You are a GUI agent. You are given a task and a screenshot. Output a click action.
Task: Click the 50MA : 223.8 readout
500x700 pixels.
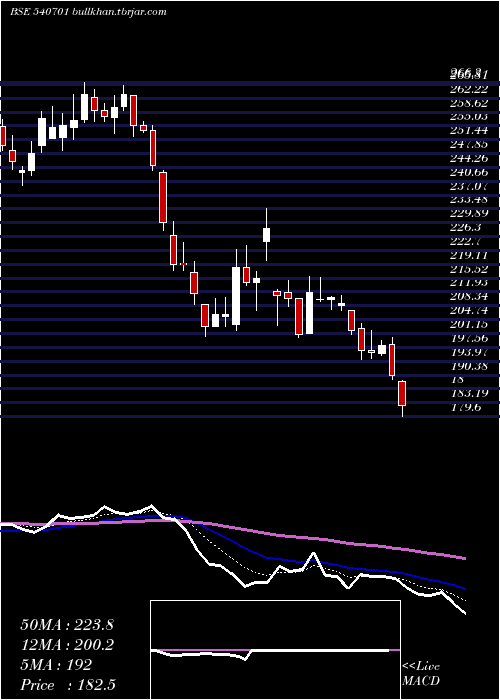(x=67, y=625)
